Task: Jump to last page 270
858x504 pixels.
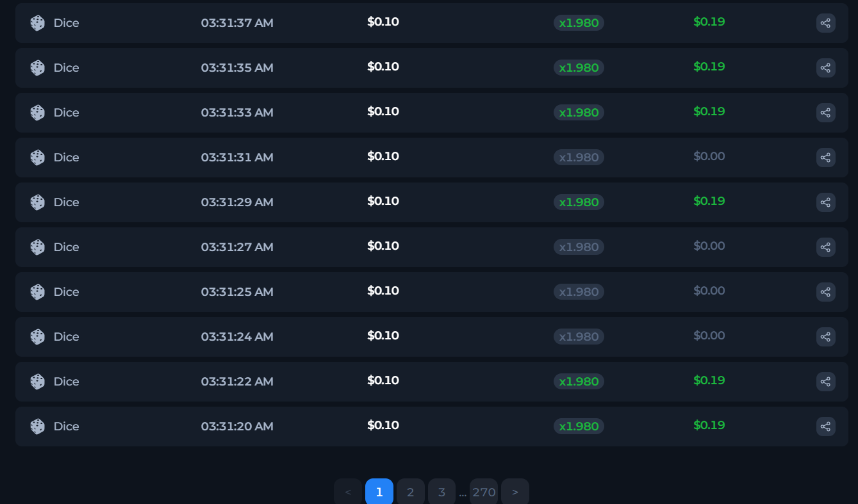Action: [484, 492]
